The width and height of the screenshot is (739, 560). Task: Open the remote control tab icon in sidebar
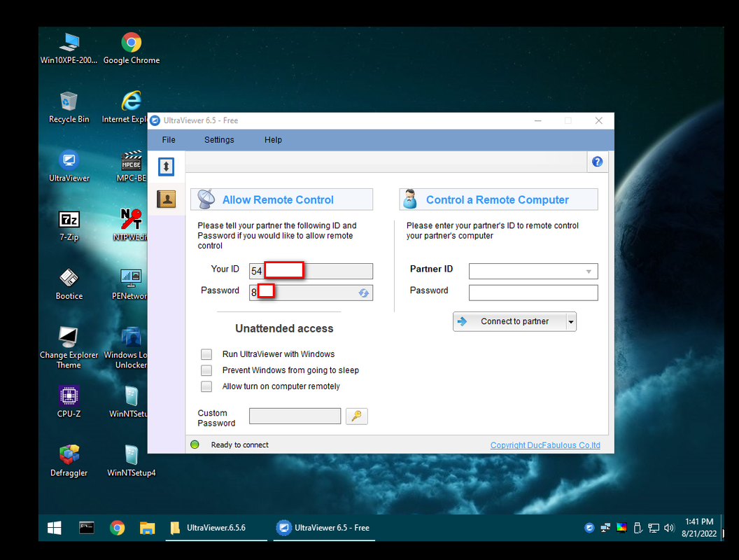166,167
